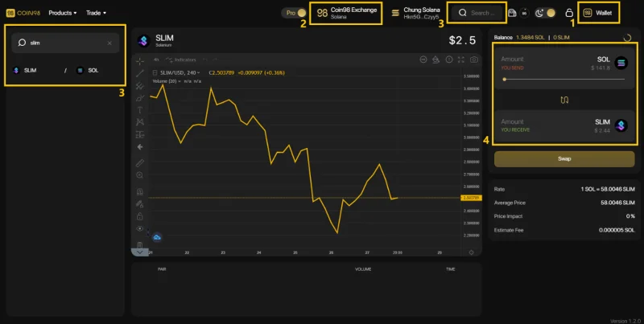Select the trend line drawing tool

click(x=140, y=73)
